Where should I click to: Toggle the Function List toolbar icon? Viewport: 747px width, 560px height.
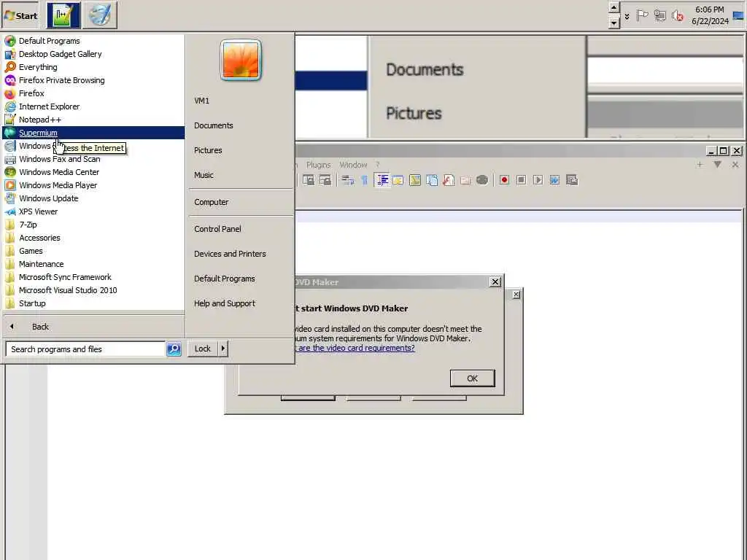(449, 180)
